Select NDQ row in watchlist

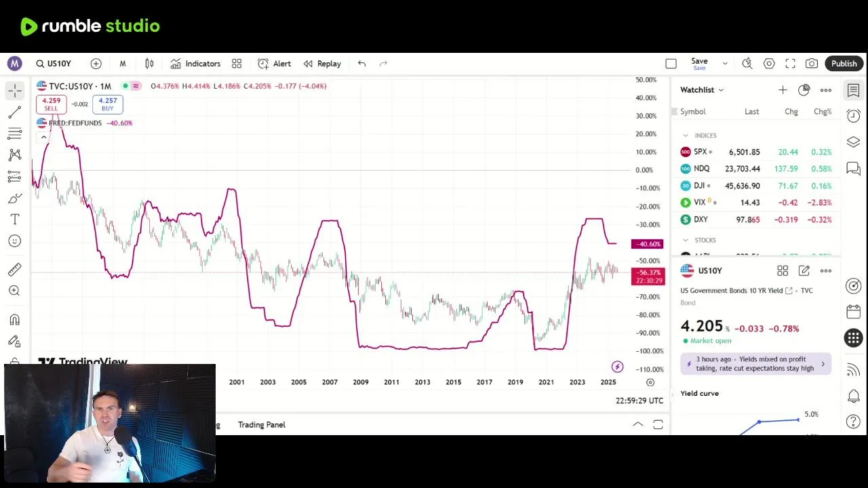(757, 169)
